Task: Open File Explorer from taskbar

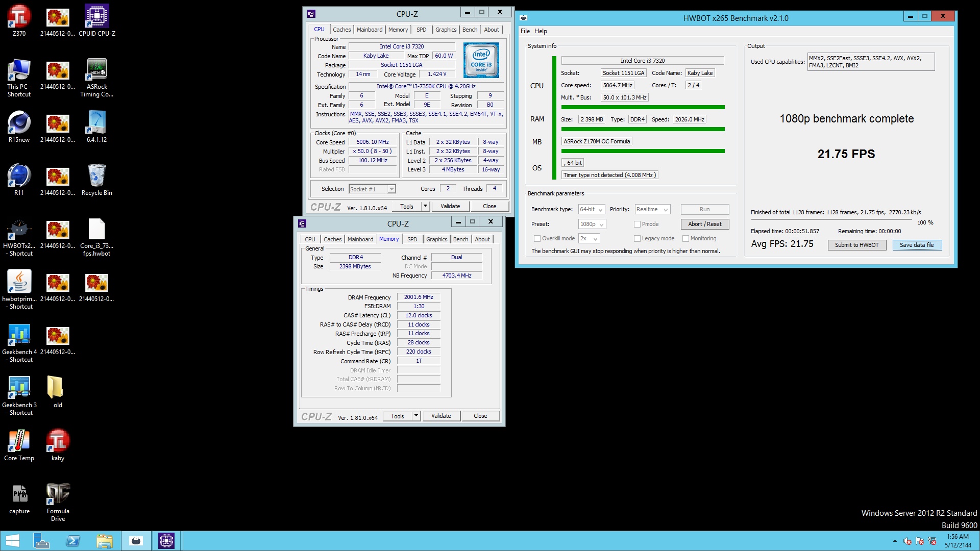Action: [104, 541]
